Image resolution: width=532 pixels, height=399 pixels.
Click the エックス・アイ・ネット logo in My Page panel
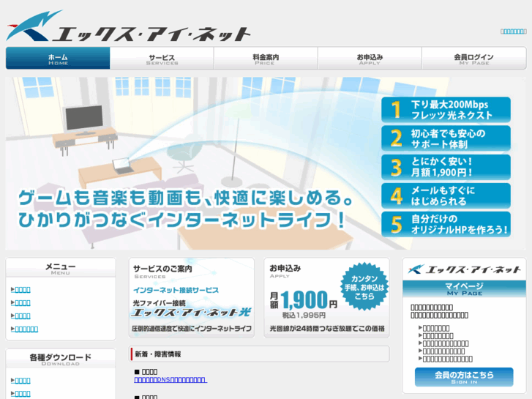click(x=464, y=269)
